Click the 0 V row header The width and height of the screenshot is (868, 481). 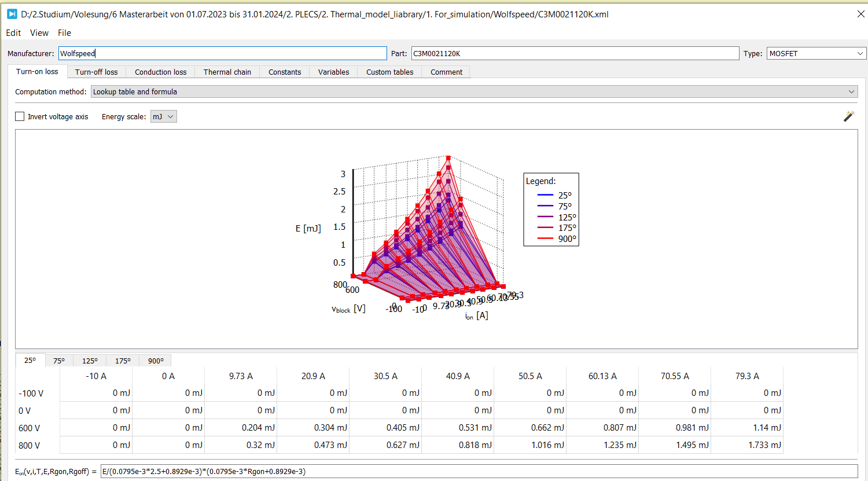pyautogui.click(x=25, y=410)
